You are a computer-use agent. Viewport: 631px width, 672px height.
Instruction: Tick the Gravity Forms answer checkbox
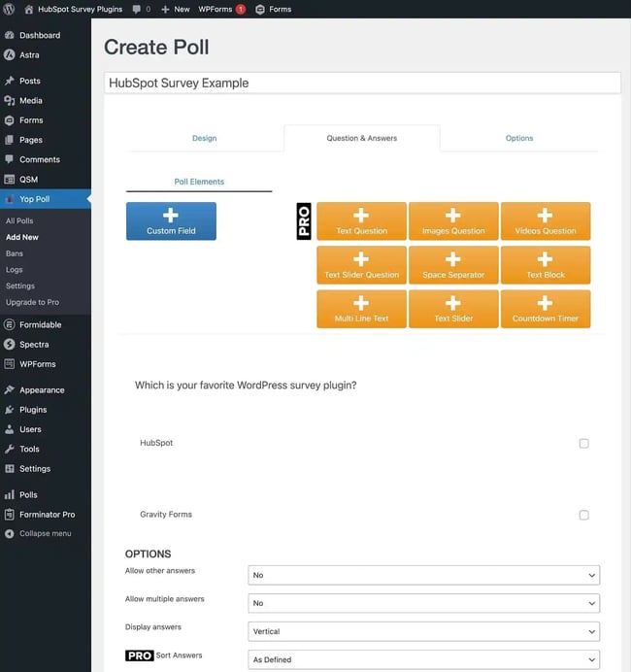583,515
